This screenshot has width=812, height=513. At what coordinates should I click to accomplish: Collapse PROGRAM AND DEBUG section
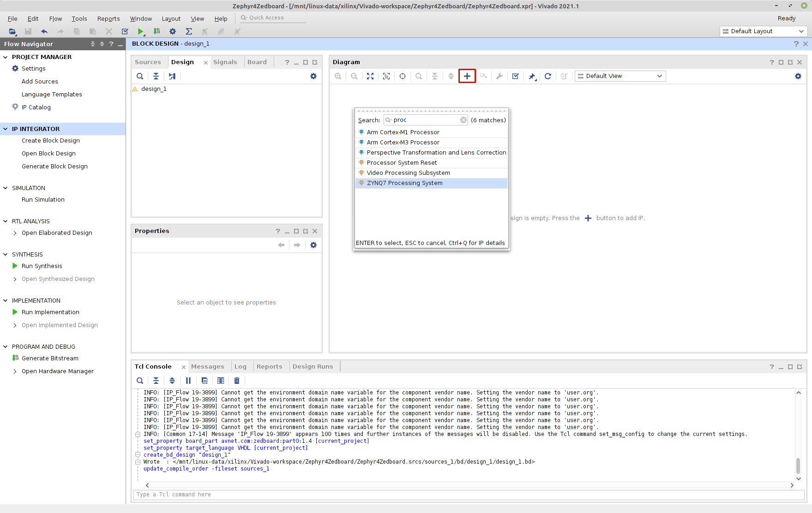6,346
